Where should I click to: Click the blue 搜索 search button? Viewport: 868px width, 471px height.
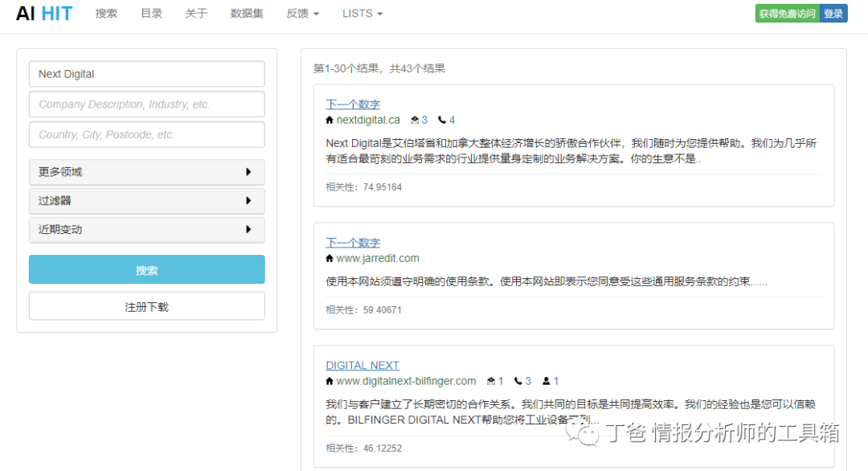146,269
